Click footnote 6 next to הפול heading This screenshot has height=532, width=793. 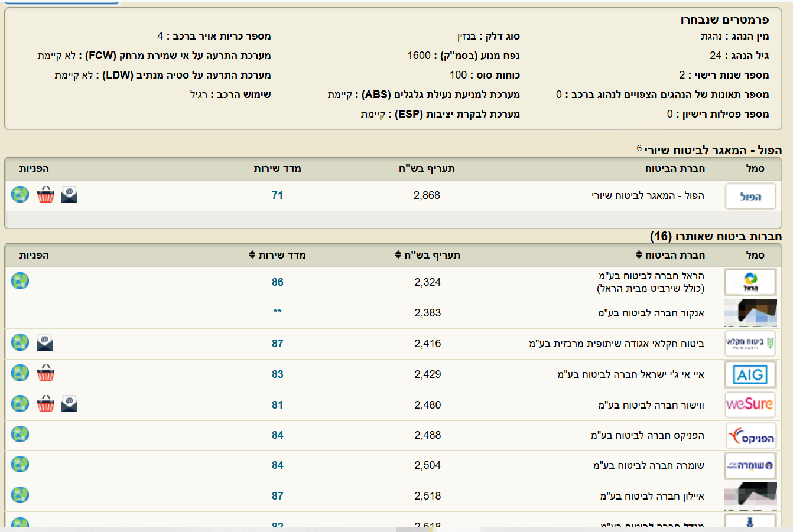pos(639,148)
